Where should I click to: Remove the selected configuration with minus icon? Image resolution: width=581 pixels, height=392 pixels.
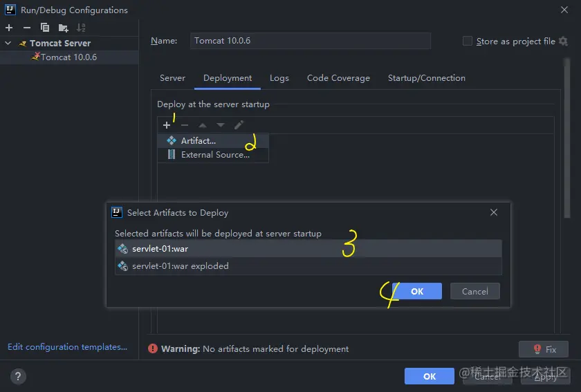(27, 28)
